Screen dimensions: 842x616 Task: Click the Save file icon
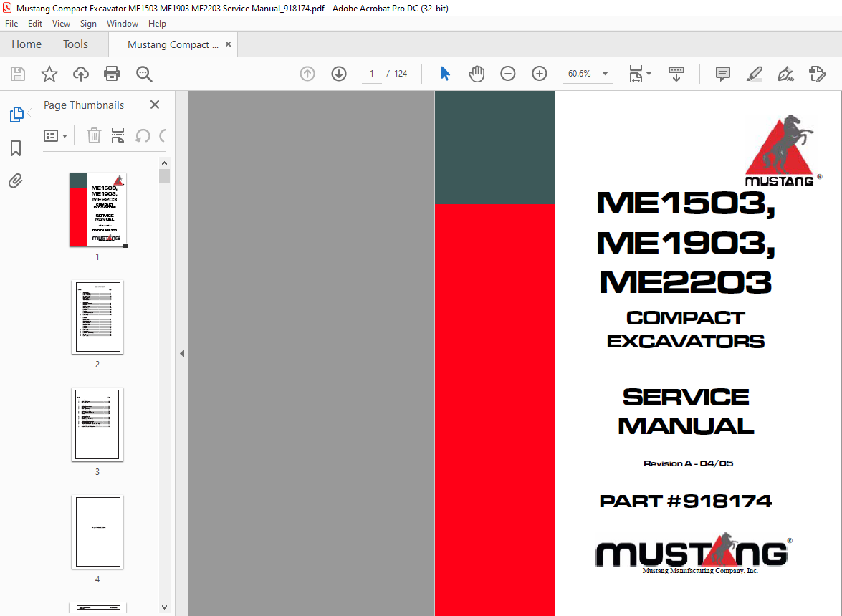tap(18, 74)
